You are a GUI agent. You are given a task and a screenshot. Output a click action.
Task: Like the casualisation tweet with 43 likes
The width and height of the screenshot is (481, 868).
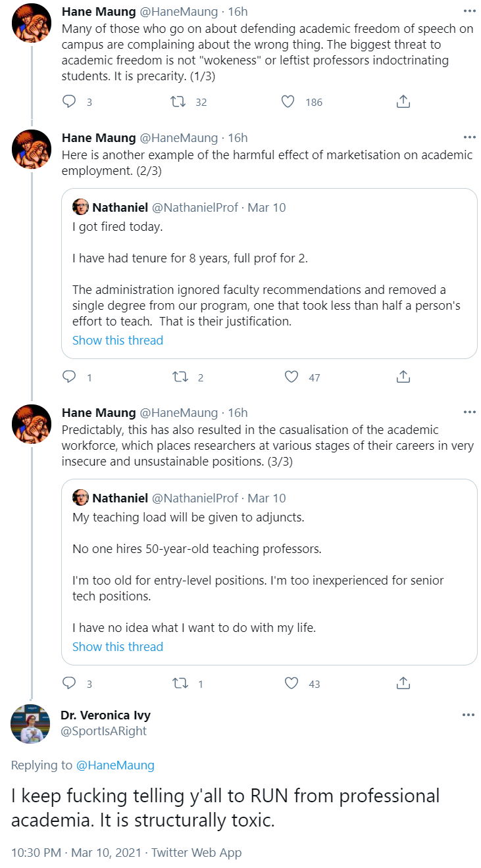[x=291, y=683]
